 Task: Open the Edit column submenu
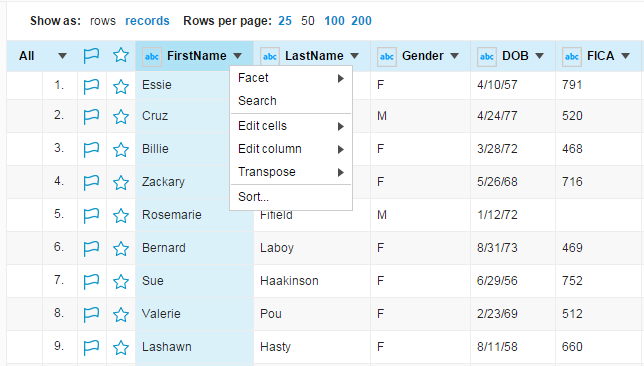(291, 149)
